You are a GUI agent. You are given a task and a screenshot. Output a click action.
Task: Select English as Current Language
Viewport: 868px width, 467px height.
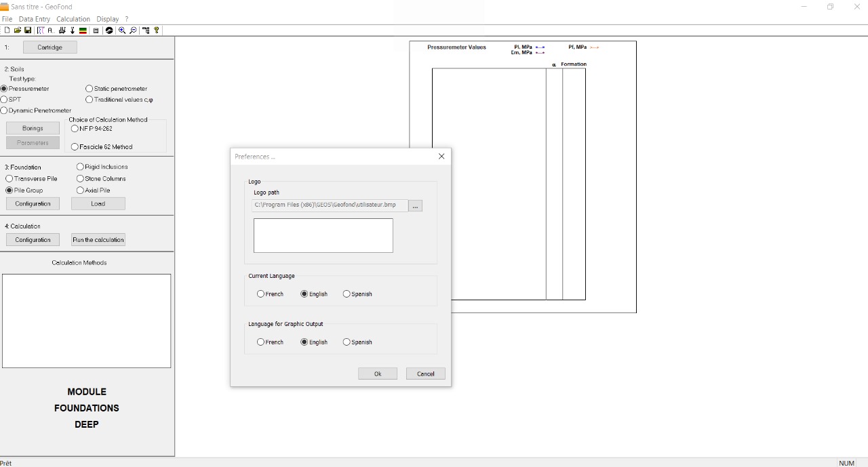[x=314, y=294]
